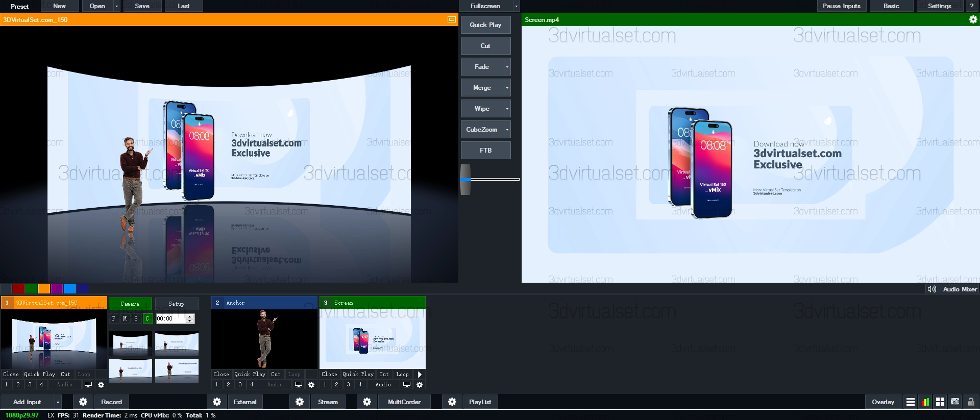Open the list view hamburger icon
Viewport: 980px width, 420px height.
click(910, 402)
